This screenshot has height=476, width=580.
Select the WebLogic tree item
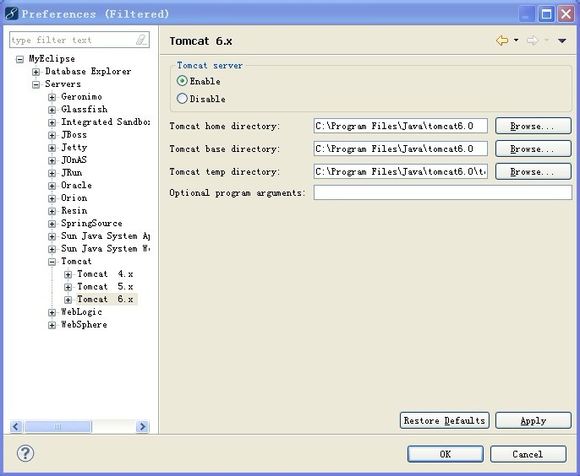coord(81,312)
